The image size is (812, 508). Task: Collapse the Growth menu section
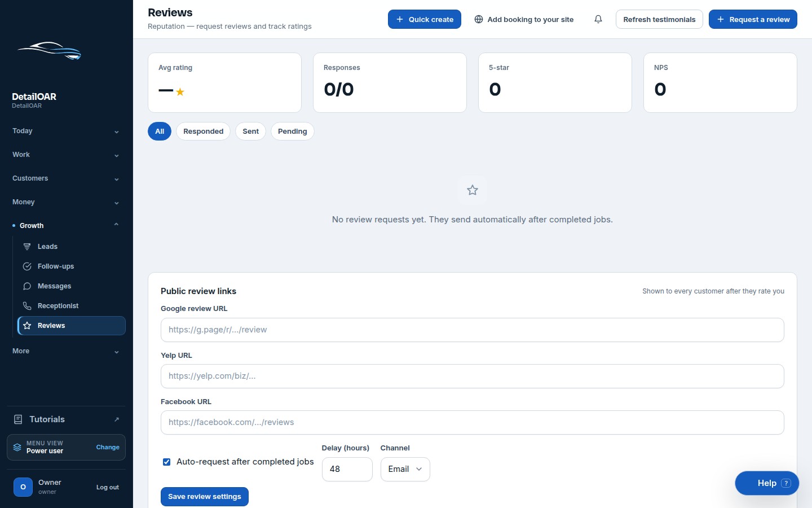click(66, 225)
